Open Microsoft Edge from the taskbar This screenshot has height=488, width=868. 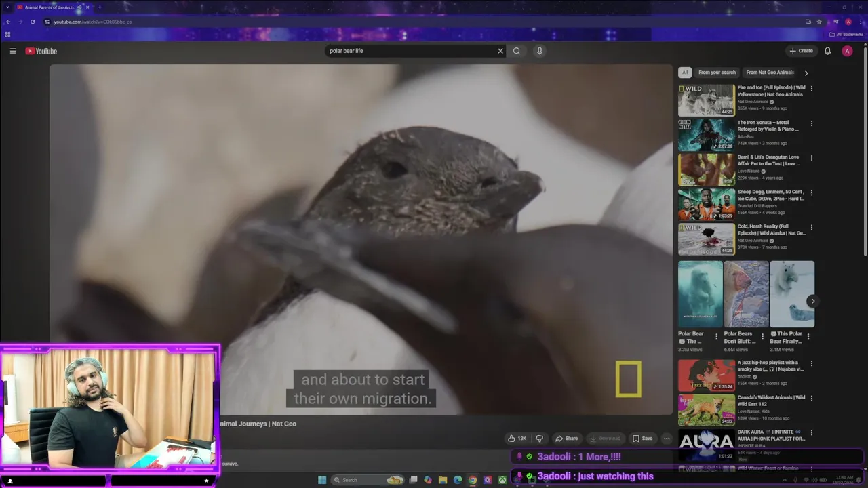[458, 480]
